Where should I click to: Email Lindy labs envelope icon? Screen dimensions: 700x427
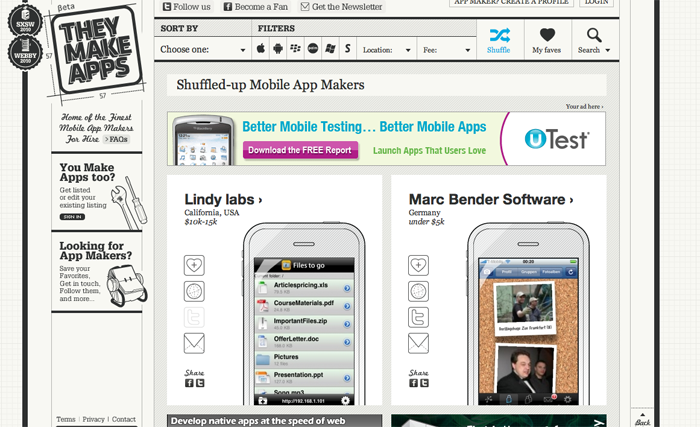pyautogui.click(x=194, y=343)
